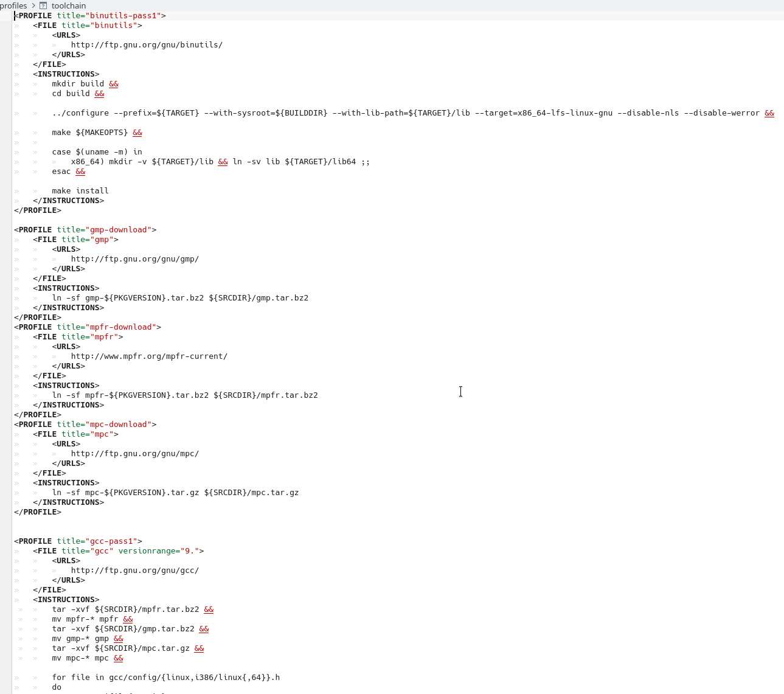Viewport: 784px width, 694px height.
Task: Select the http://ftp.gnu.org/gnu/gmp/ URL
Action: coord(135,259)
